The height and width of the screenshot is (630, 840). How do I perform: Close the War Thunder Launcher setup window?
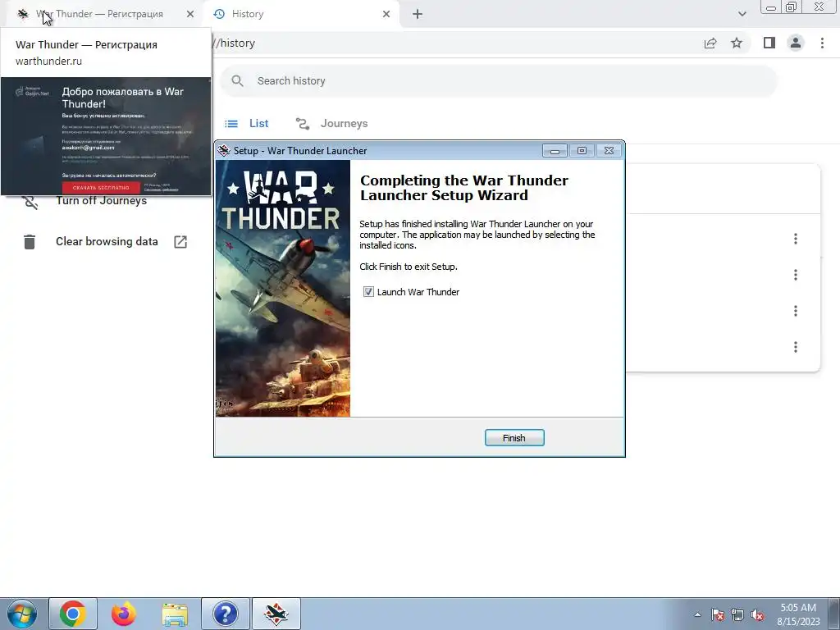coord(609,151)
